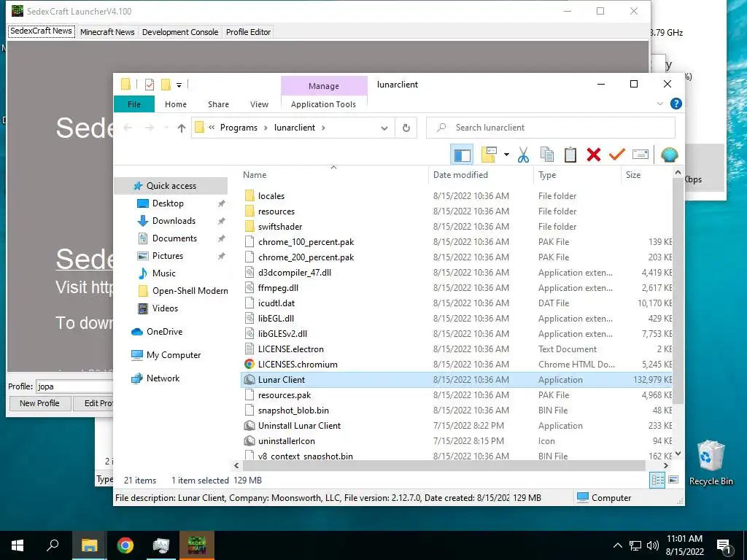Select Documents in navigation pane

174,238
